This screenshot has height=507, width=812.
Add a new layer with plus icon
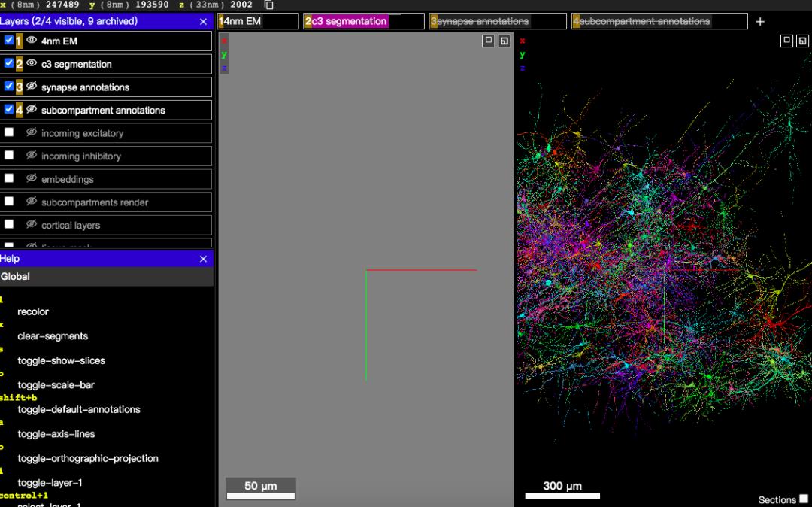759,22
